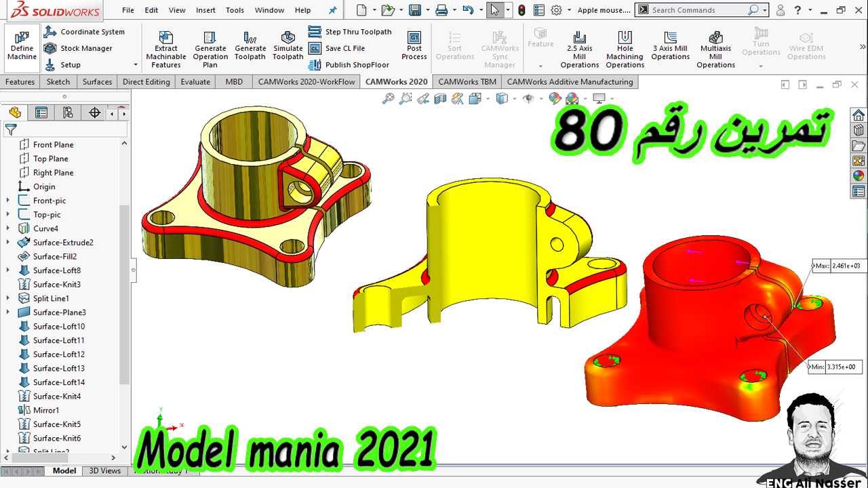Switch to the Sketch tab

point(58,82)
